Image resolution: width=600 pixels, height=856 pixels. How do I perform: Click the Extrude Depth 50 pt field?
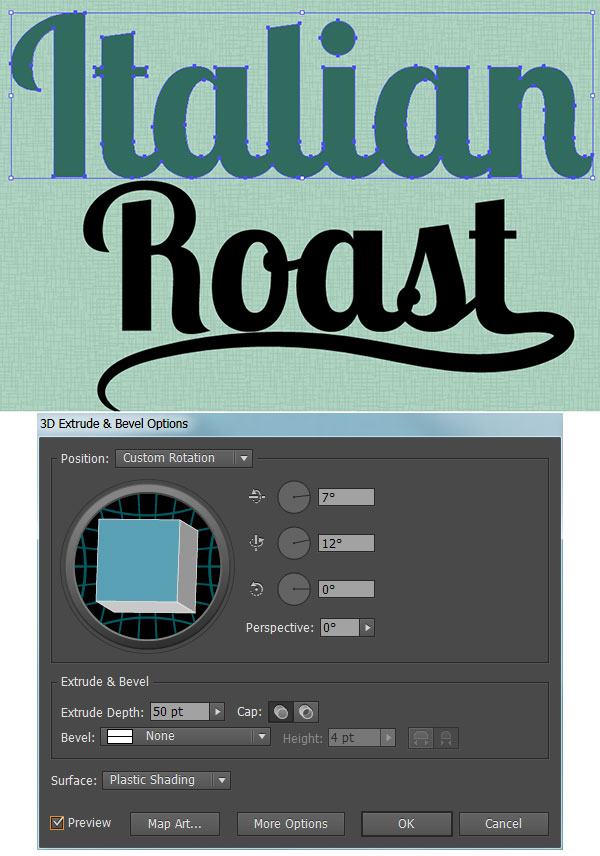(x=180, y=711)
